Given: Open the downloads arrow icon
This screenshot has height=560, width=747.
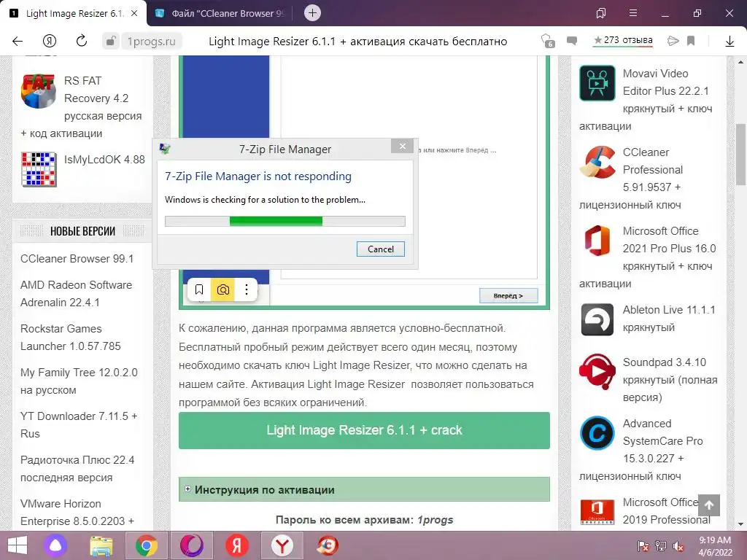Looking at the screenshot, I should (x=729, y=42).
